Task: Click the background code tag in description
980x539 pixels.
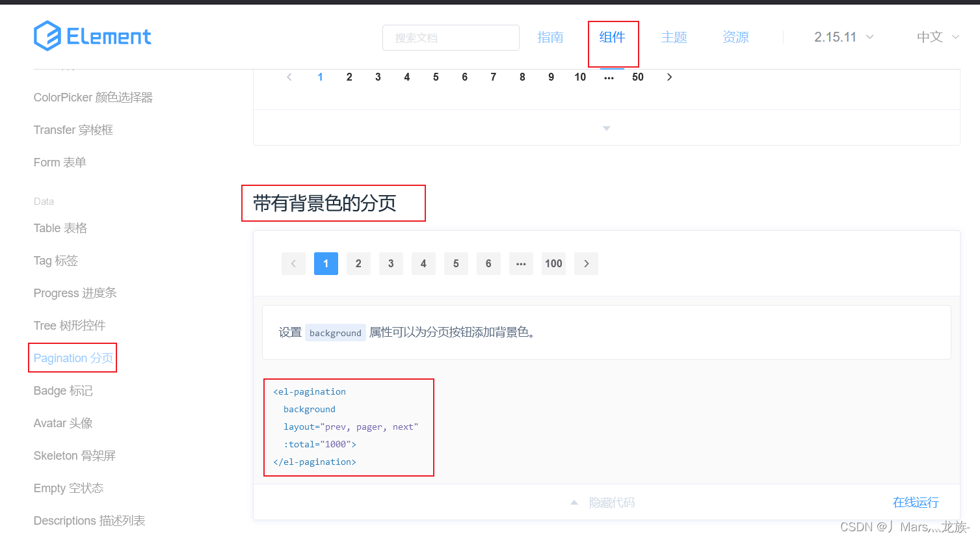Action: (336, 333)
